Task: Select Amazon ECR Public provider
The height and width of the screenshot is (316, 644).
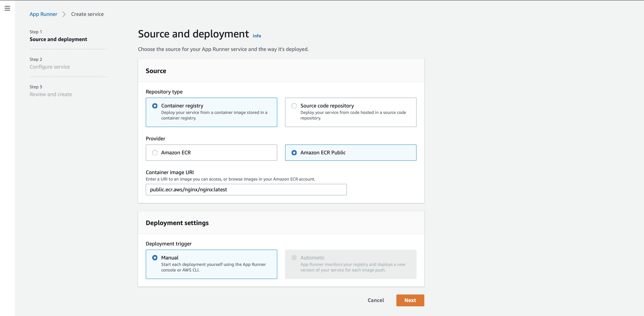Action: coord(351,152)
